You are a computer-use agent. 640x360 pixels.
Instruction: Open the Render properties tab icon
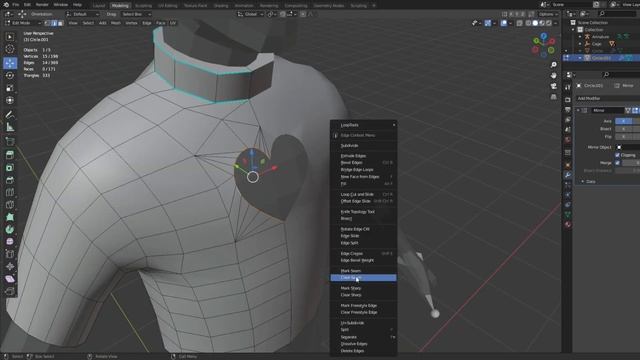coord(568,100)
